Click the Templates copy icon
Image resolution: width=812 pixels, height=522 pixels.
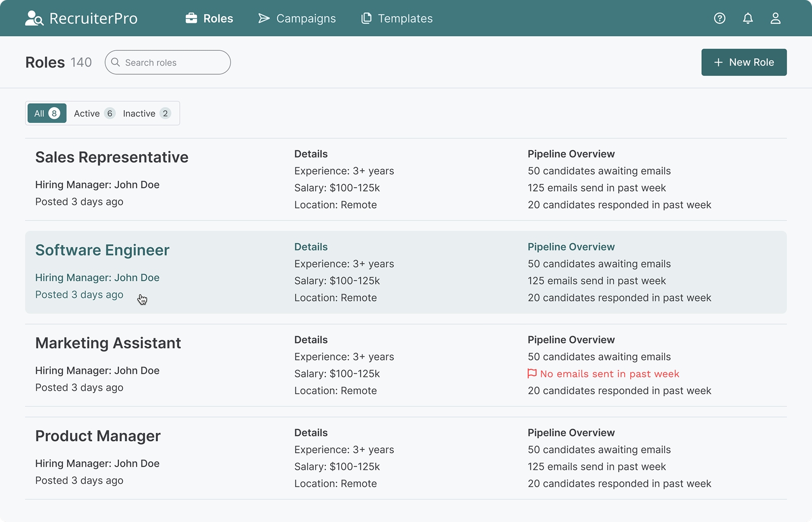pos(366,18)
